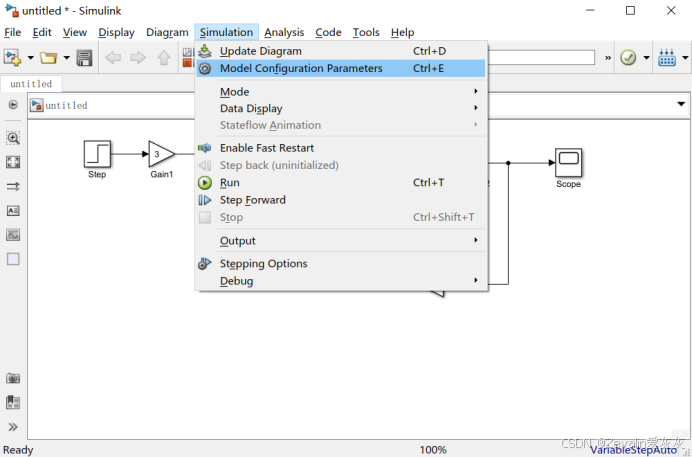Close the open Simulation menu
This screenshot has height=457, width=692.
(226, 32)
